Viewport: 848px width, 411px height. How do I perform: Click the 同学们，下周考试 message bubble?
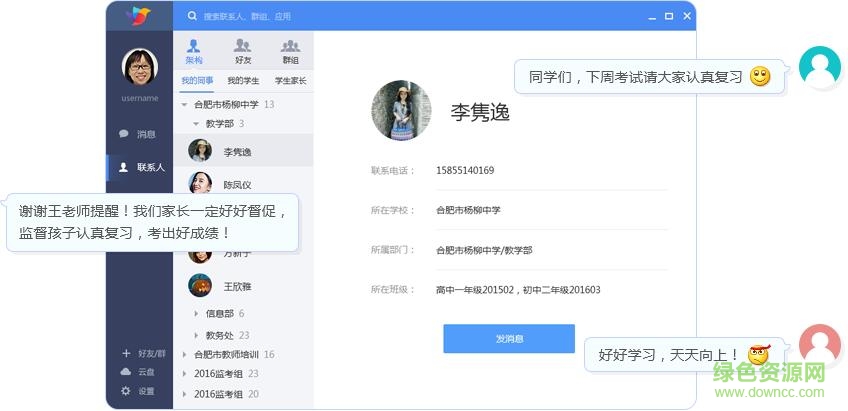click(x=649, y=76)
